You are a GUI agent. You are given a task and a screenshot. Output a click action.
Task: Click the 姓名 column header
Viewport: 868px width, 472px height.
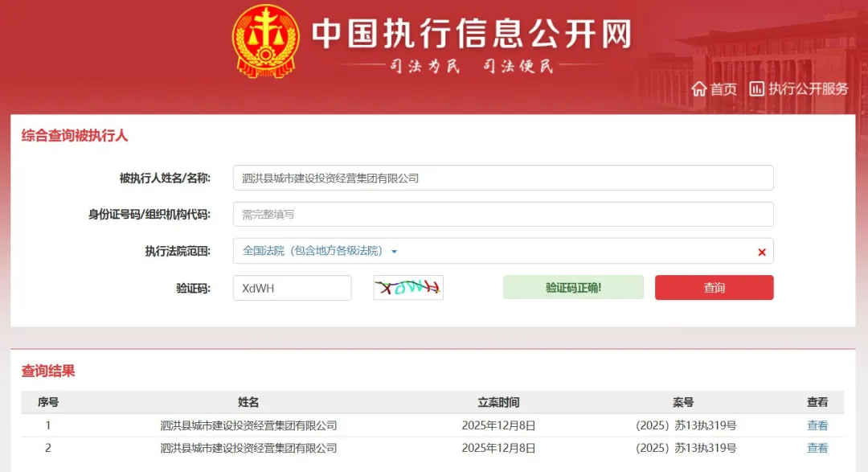click(x=248, y=402)
